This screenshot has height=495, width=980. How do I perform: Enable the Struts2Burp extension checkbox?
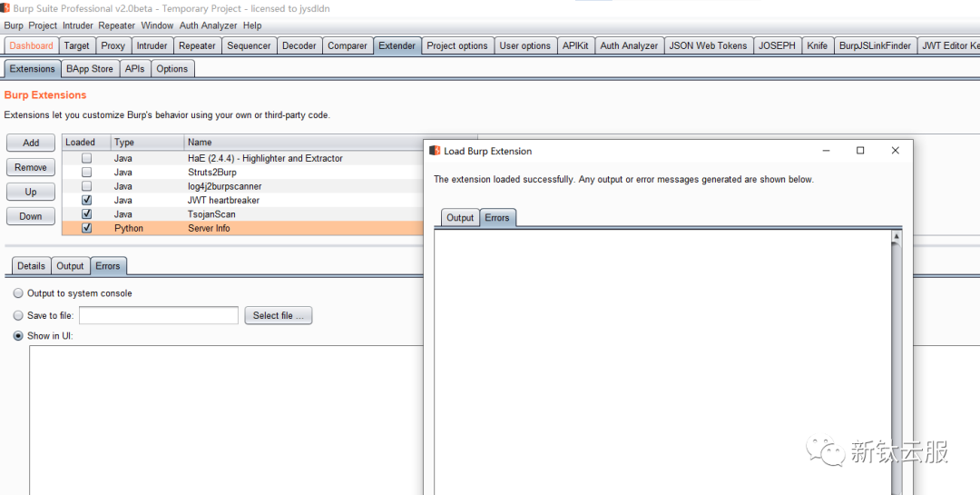pyautogui.click(x=87, y=172)
